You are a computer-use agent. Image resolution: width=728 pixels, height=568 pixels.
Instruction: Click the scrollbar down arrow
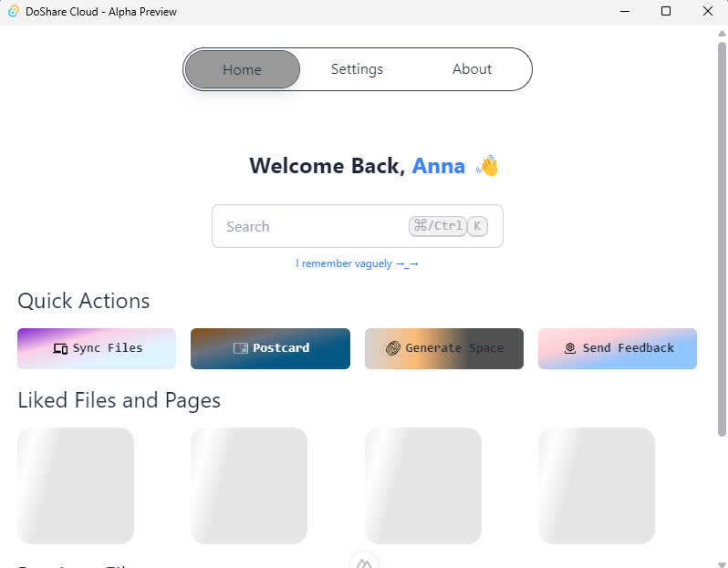click(722, 562)
